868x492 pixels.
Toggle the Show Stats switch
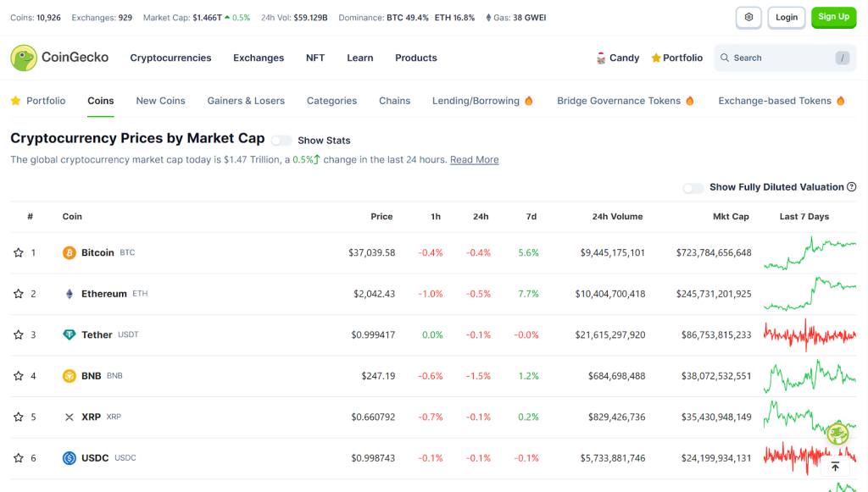[281, 141]
